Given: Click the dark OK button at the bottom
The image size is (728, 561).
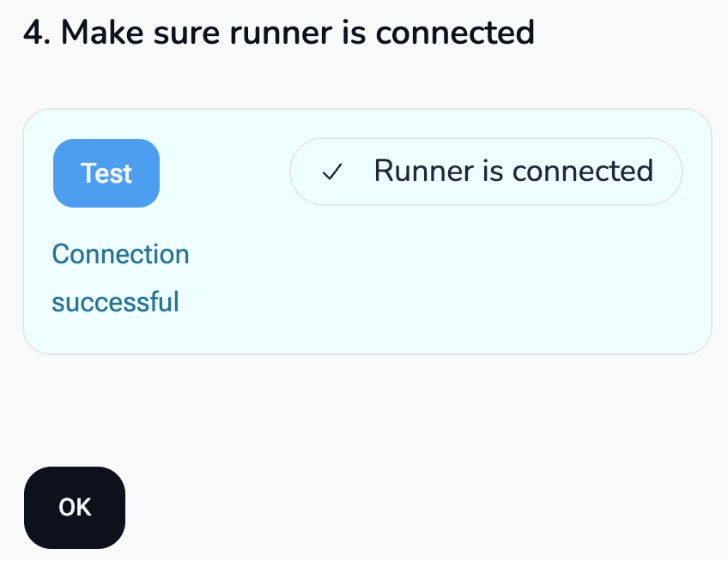Looking at the screenshot, I should pyautogui.click(x=75, y=508).
